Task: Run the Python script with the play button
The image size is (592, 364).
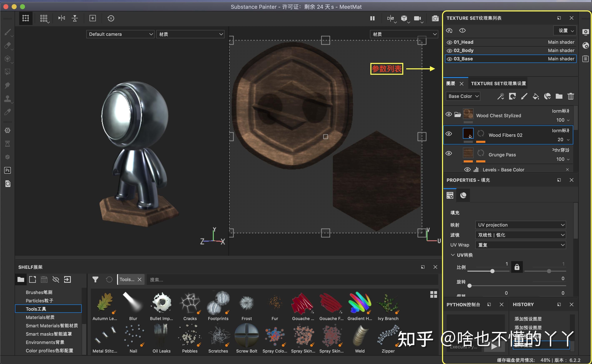Action: coord(494,347)
